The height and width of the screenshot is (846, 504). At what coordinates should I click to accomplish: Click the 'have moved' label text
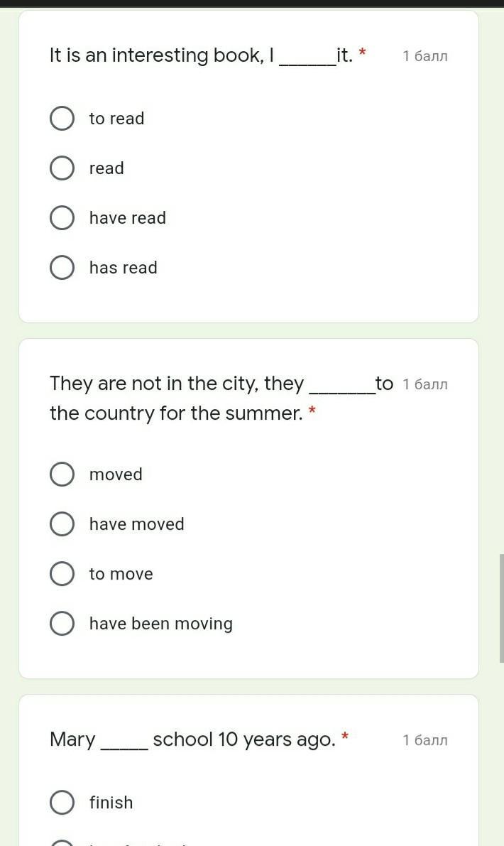[x=137, y=524]
